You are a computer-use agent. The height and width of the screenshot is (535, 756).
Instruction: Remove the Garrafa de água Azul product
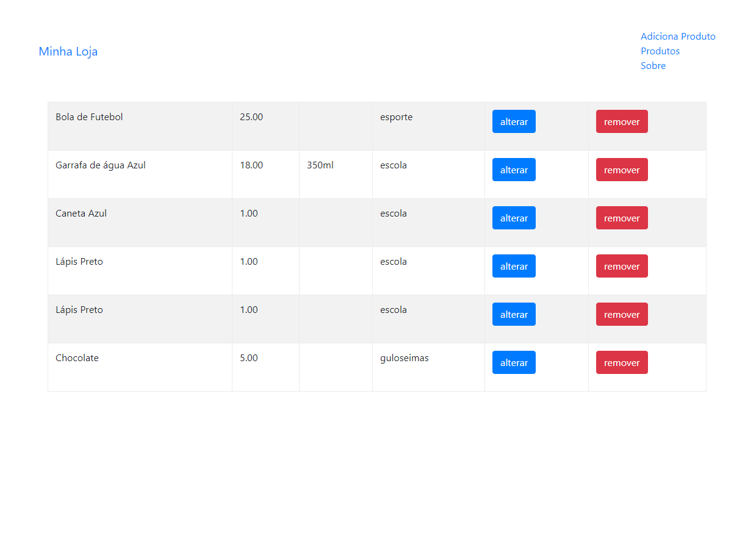click(x=622, y=170)
